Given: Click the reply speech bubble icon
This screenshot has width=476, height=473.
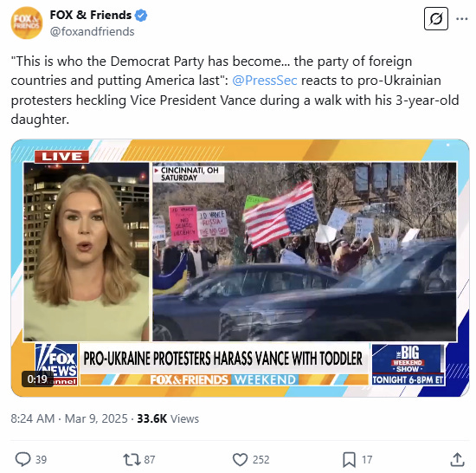Looking at the screenshot, I should tap(23, 459).
